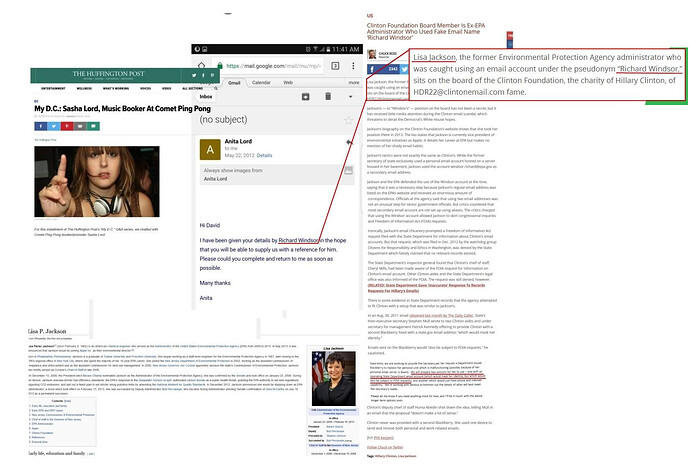Screen dimensions: 690x469
Task: Open the browser tab switcher showing 3
Action: [333, 66]
